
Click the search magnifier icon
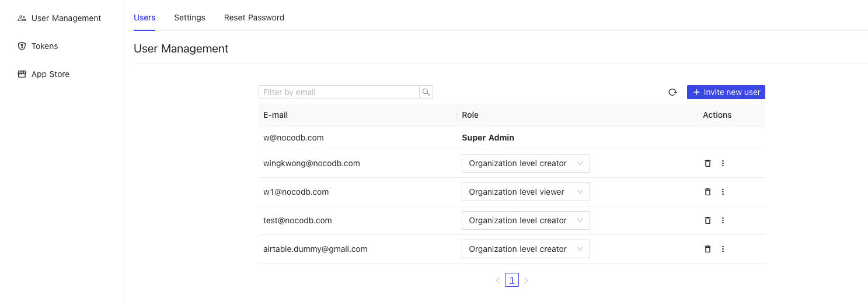426,92
